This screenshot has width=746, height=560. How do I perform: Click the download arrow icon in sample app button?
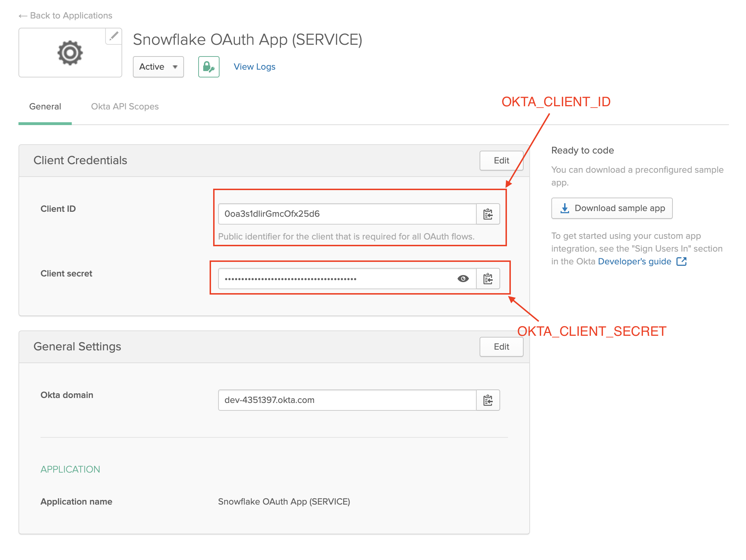coord(564,208)
